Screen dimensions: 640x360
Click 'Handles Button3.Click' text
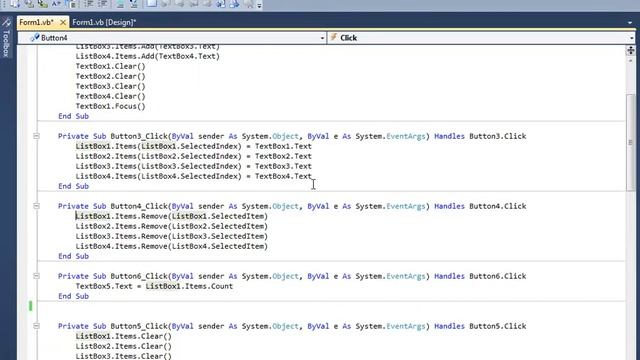click(480, 136)
